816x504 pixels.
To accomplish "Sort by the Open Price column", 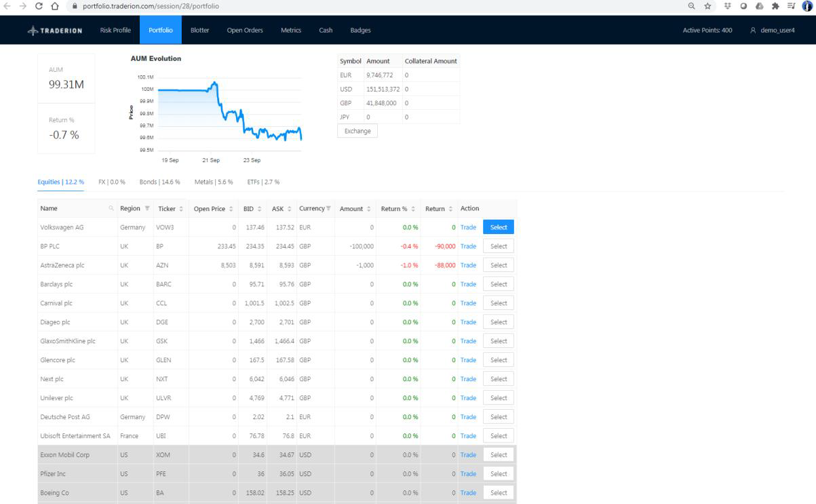I will [213, 209].
